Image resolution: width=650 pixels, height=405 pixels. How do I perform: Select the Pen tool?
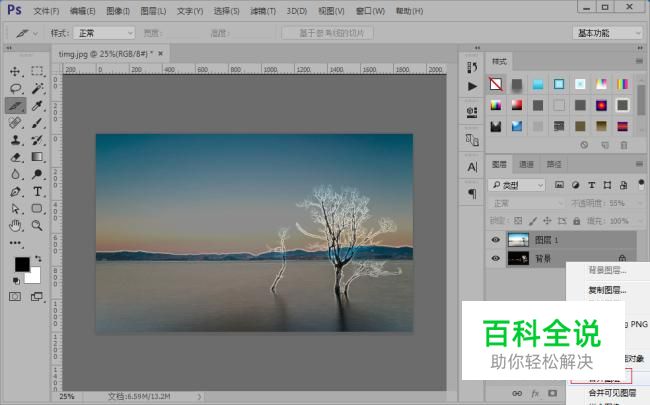click(15, 192)
